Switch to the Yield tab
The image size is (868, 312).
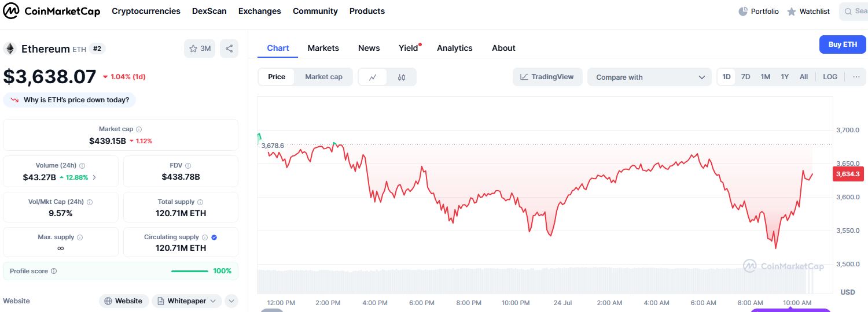409,48
